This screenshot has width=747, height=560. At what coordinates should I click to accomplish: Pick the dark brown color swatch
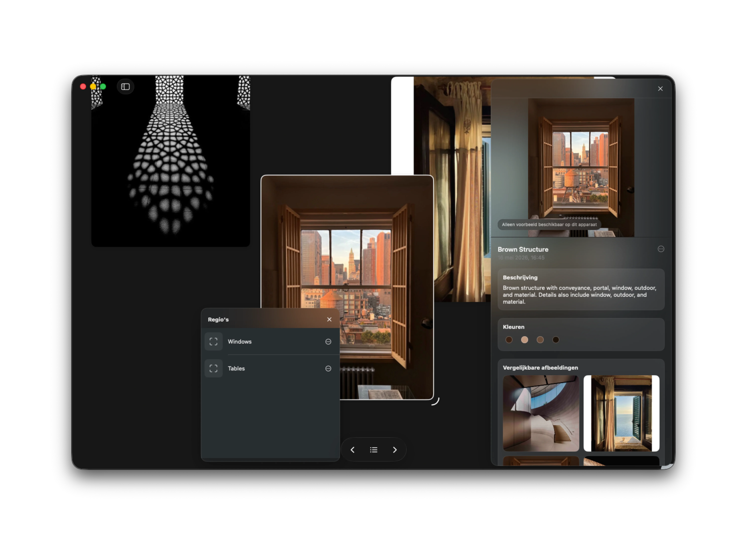pyautogui.click(x=509, y=340)
